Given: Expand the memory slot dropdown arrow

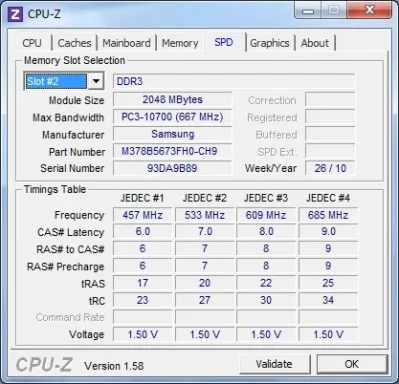Looking at the screenshot, I should pyautogui.click(x=96, y=81).
